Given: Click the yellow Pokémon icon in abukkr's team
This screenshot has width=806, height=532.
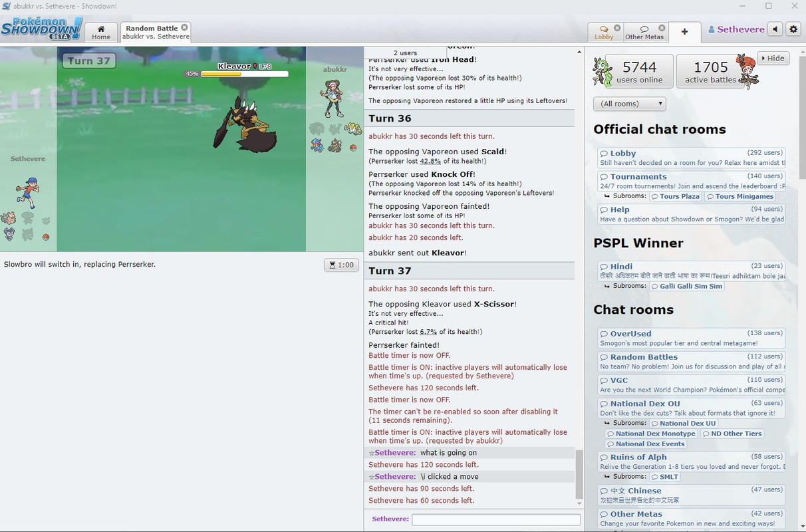Looking at the screenshot, I should (352, 128).
